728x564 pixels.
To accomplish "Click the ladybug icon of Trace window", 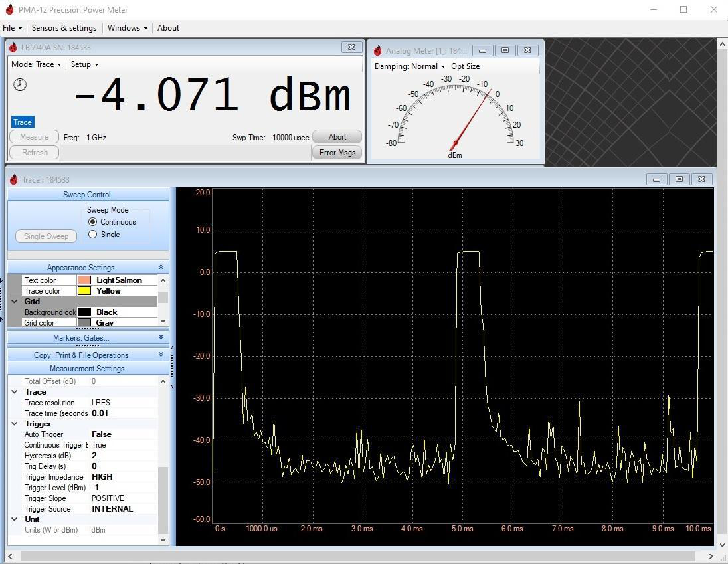I will point(14,179).
